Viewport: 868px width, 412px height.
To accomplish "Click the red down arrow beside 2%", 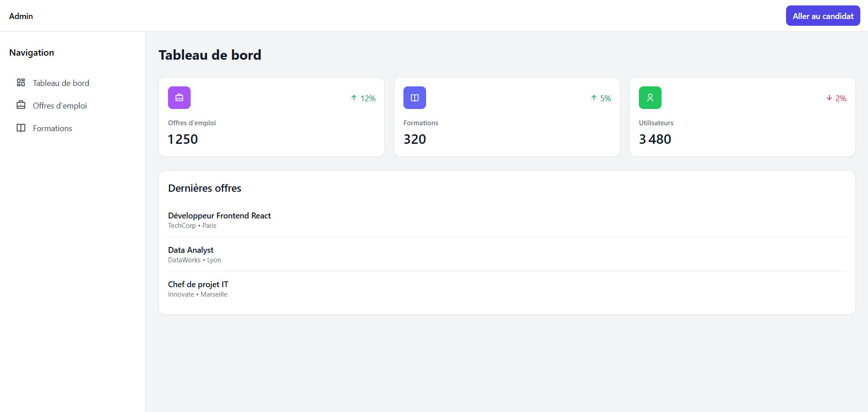I will click(x=829, y=98).
